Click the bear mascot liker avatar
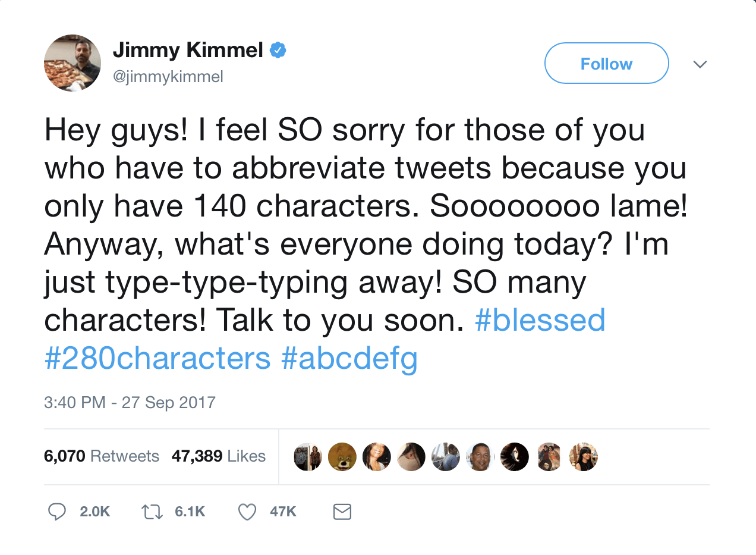This screenshot has height=555, width=756. (342, 457)
